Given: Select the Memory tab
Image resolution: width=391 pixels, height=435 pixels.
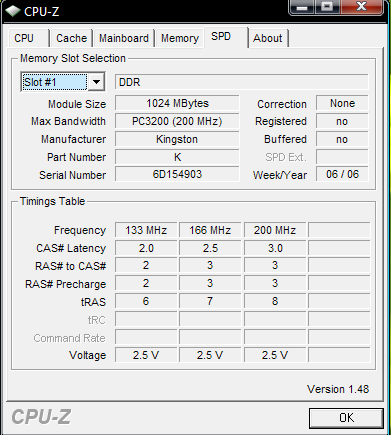Looking at the screenshot, I should point(180,38).
